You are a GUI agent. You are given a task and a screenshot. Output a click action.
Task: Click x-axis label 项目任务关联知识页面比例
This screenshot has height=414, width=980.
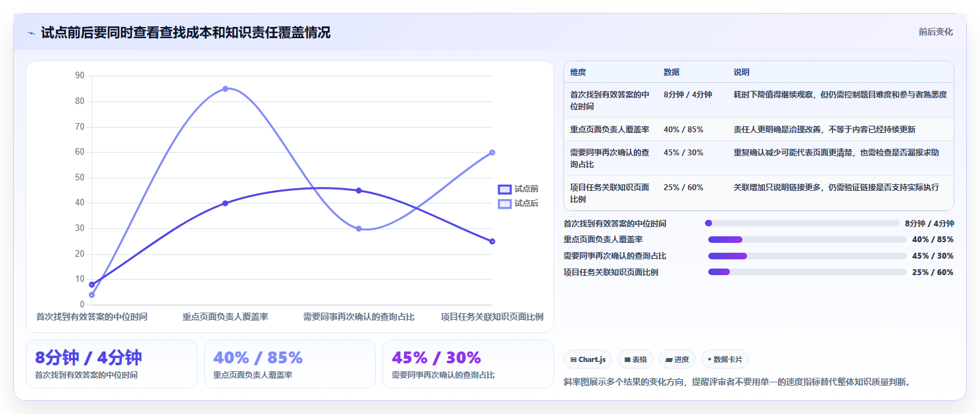(492, 317)
